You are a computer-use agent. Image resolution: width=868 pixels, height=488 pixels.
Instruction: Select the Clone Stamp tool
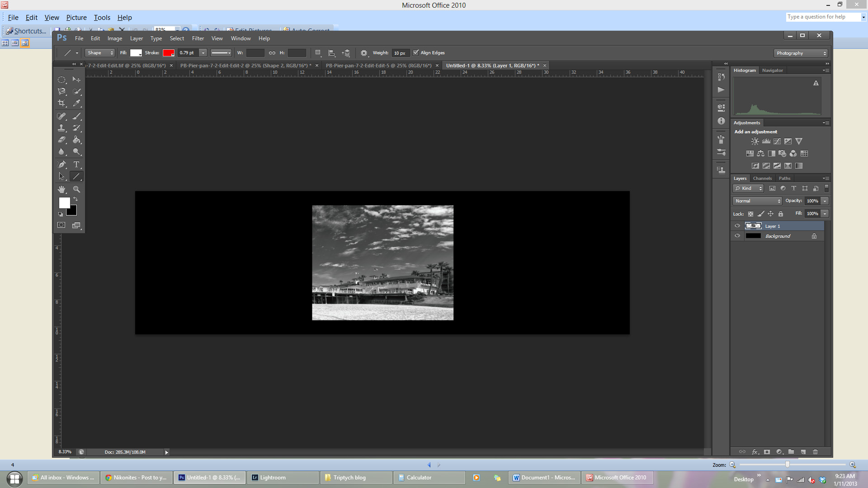click(x=61, y=128)
